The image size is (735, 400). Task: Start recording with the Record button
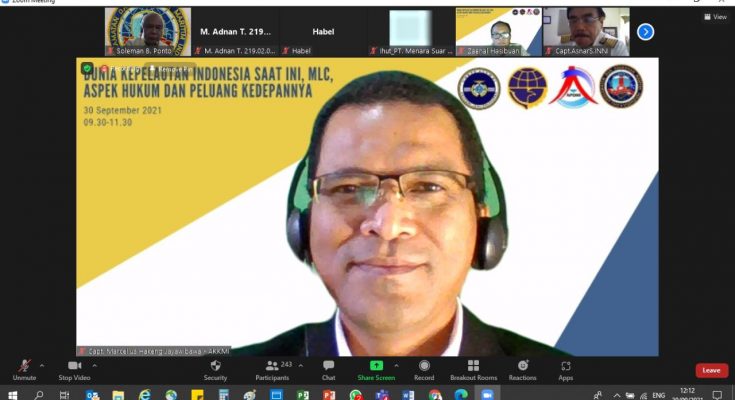point(424,370)
